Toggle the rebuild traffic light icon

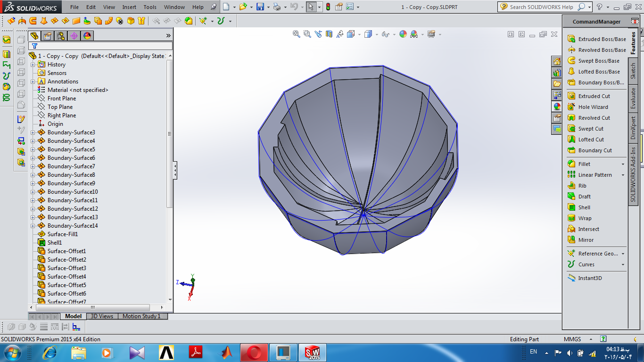coord(328,7)
